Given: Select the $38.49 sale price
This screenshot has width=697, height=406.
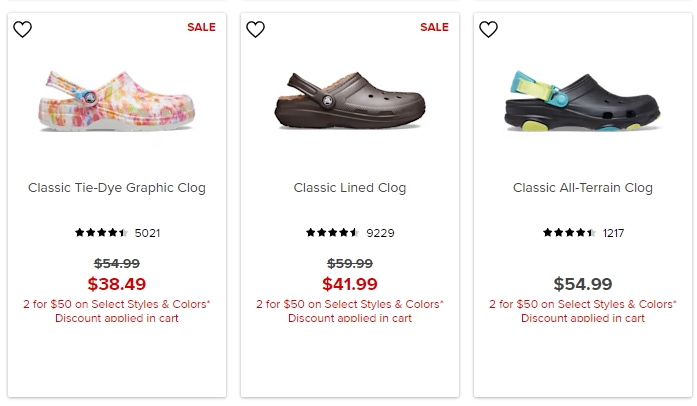Looking at the screenshot, I should 117,284.
